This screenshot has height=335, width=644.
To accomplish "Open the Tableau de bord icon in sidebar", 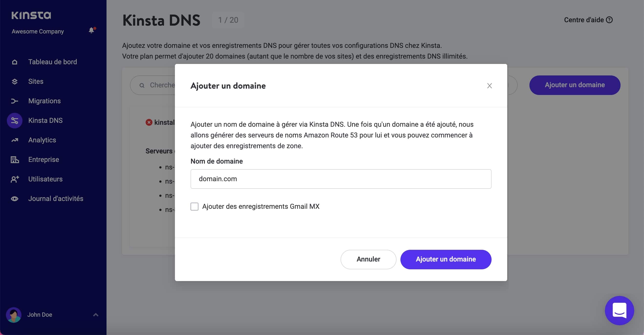I will pos(14,62).
